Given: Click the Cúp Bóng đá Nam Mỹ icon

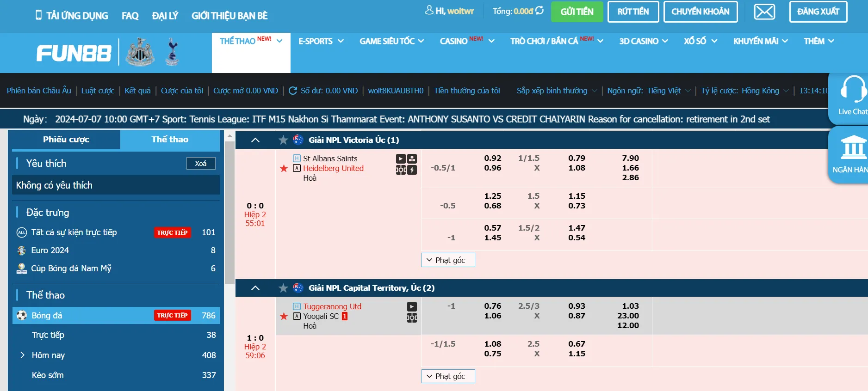Looking at the screenshot, I should pos(22,269).
